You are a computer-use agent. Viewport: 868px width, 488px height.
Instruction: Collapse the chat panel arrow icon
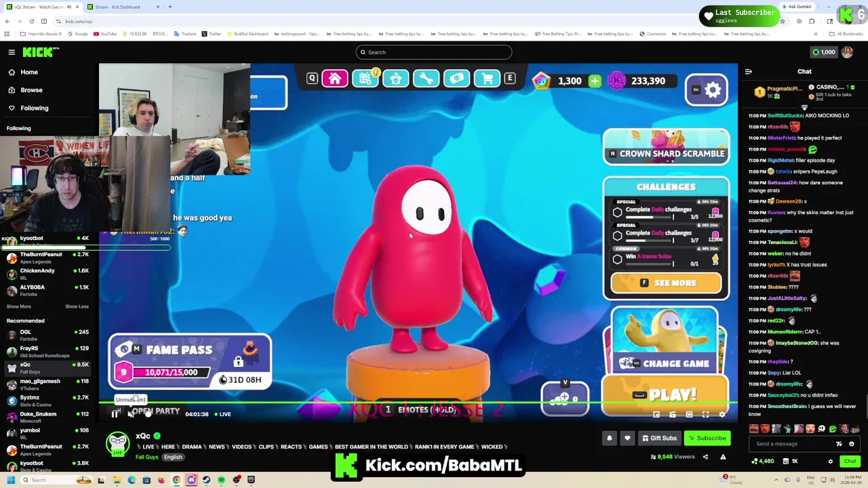coord(748,71)
